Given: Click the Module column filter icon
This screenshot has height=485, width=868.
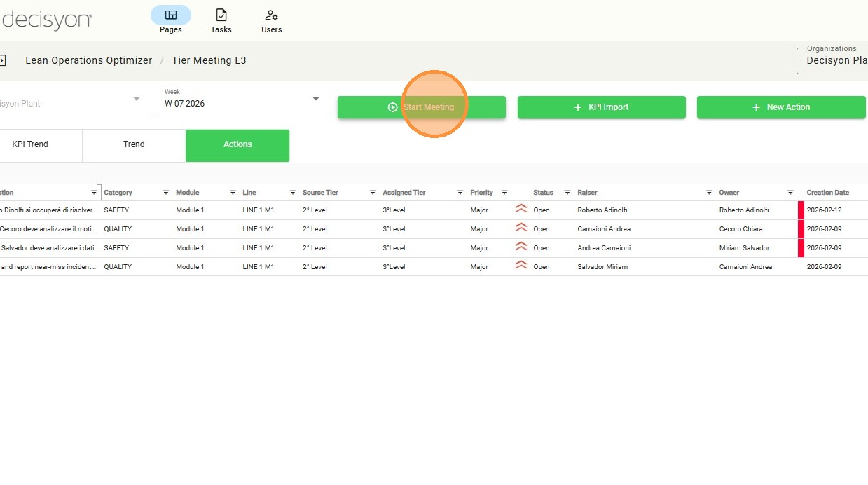Looking at the screenshot, I should [233, 193].
